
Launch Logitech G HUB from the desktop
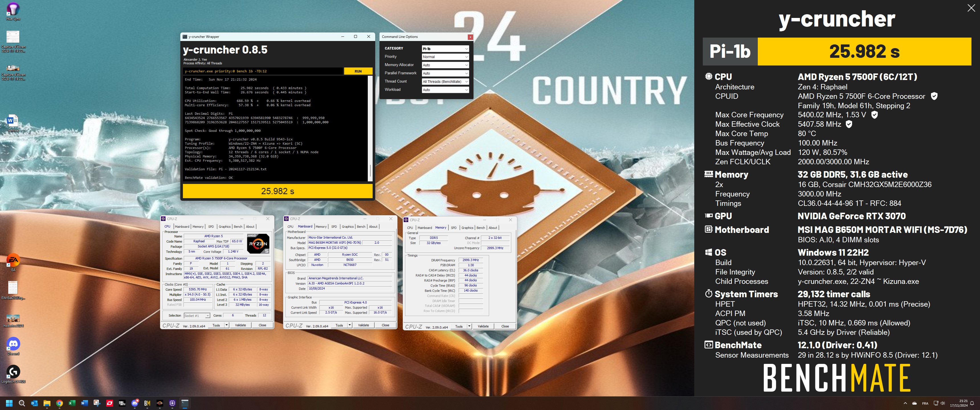13,374
